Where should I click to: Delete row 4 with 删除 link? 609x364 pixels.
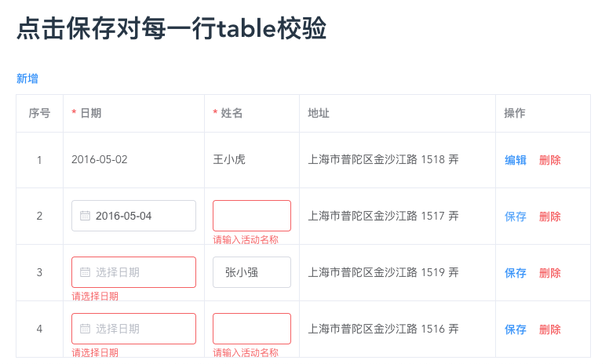pos(550,329)
